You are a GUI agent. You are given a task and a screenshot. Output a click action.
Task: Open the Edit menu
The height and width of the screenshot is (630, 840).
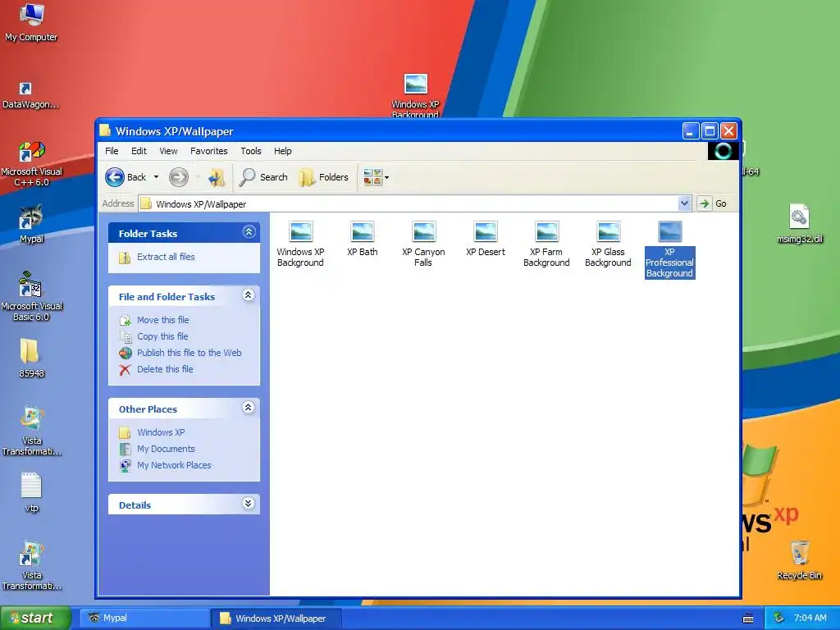point(139,151)
